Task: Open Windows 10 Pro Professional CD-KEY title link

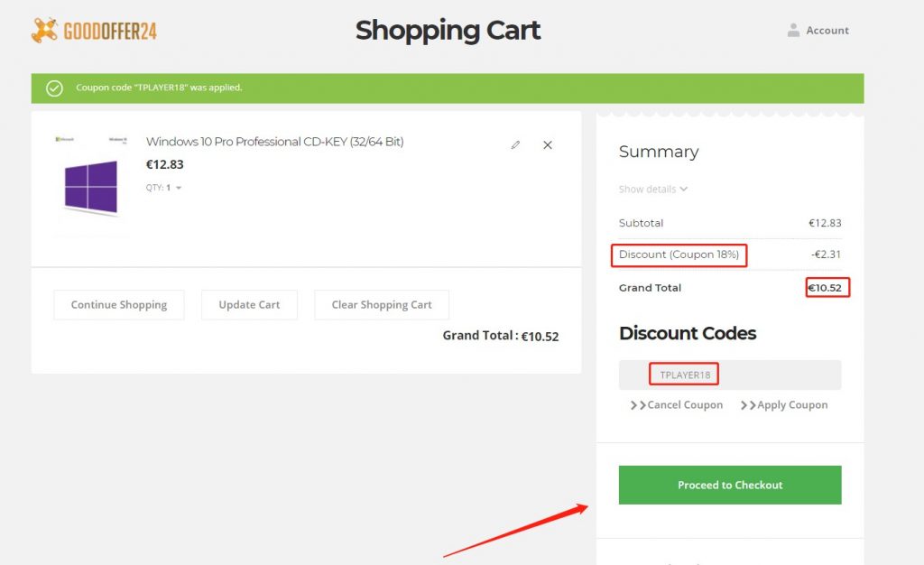Action: (274, 142)
